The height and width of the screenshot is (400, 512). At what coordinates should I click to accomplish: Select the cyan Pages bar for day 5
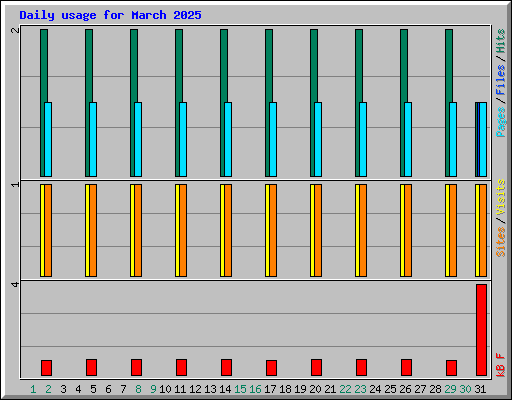click(93, 139)
